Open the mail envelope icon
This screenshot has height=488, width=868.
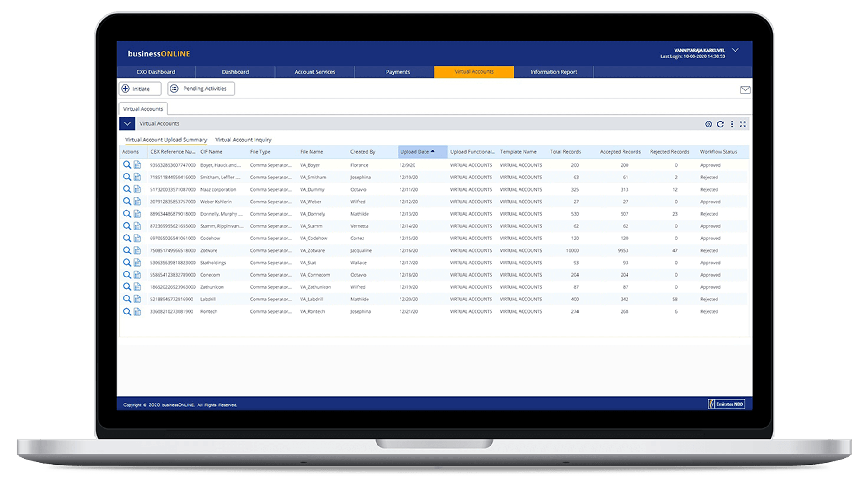(745, 90)
